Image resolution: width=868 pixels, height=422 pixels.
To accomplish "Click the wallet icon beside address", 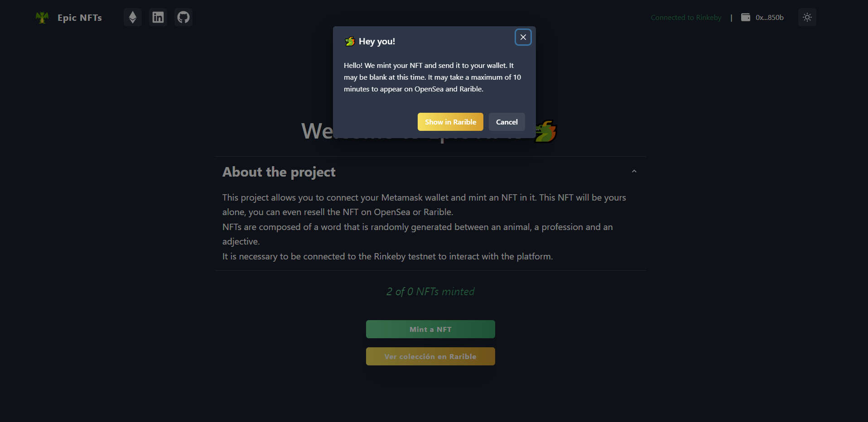I will 746,17.
